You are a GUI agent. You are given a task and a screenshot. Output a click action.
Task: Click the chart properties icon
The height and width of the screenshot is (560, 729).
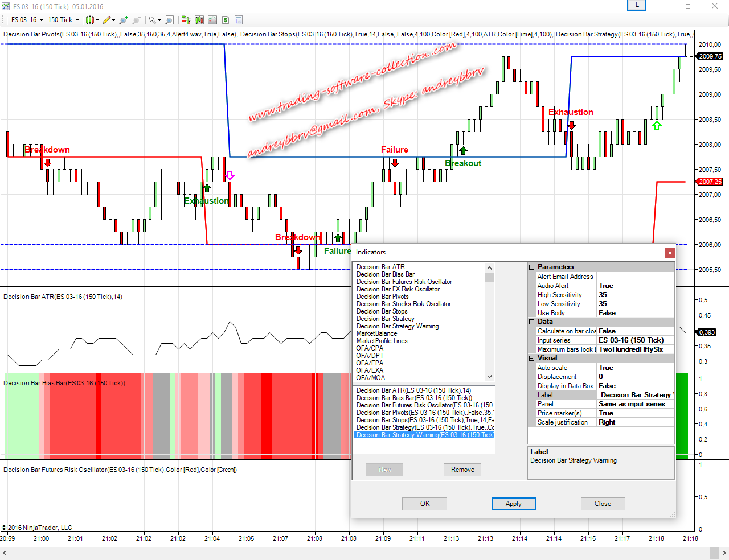(239, 20)
